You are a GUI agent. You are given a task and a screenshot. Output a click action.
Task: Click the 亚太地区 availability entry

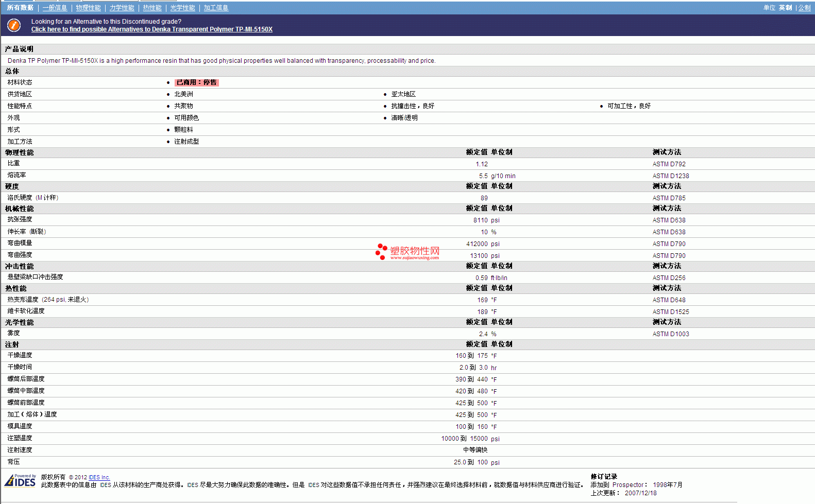[x=403, y=94]
